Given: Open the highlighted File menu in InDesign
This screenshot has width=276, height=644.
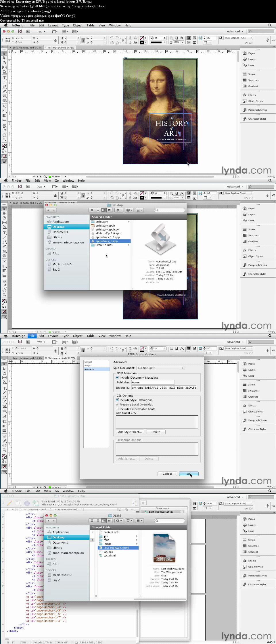Looking at the screenshot, I should tap(32, 336).
